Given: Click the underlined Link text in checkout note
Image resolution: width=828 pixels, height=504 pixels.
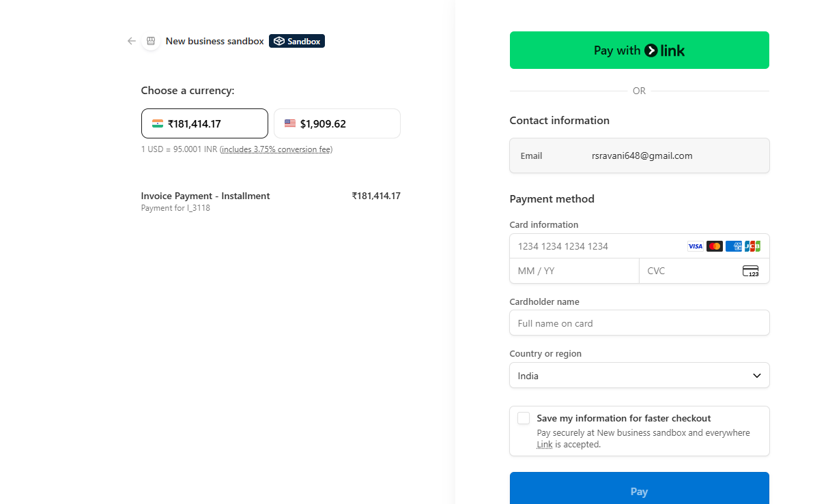Looking at the screenshot, I should tap(544, 445).
